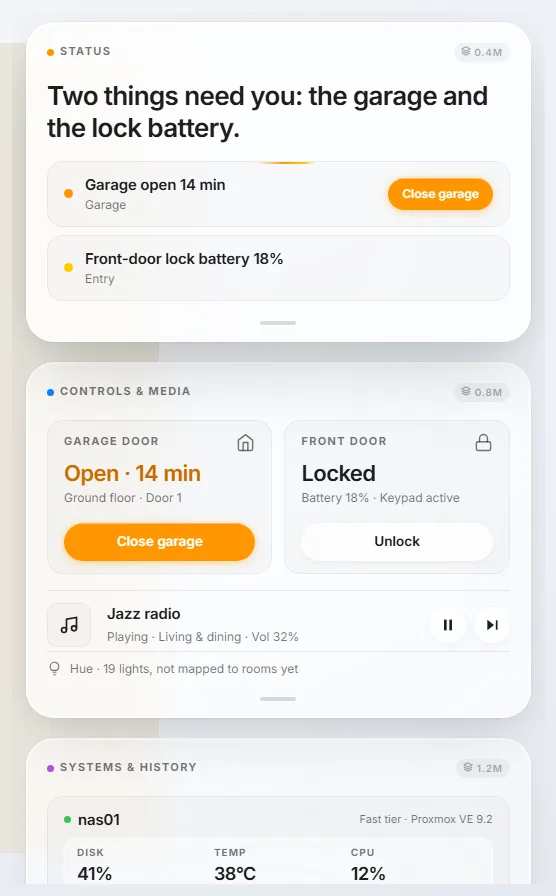Collapse the Status card using its bottom handle

click(x=278, y=323)
